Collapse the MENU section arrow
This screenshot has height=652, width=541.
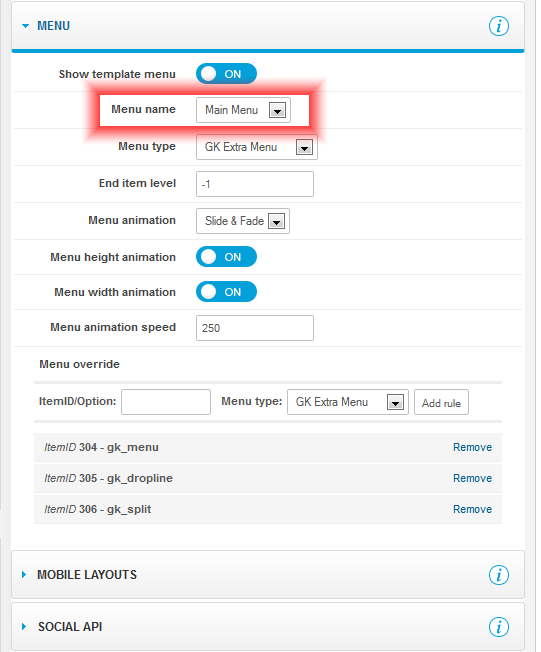point(25,26)
